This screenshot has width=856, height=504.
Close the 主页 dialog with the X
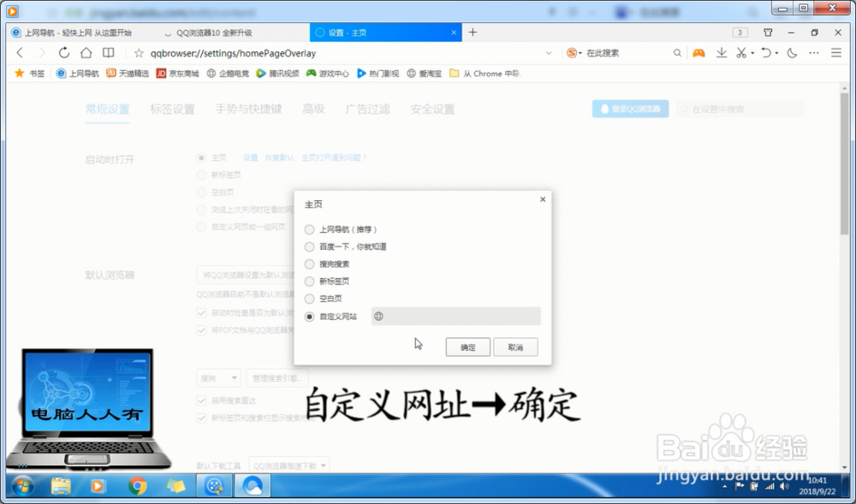click(543, 199)
